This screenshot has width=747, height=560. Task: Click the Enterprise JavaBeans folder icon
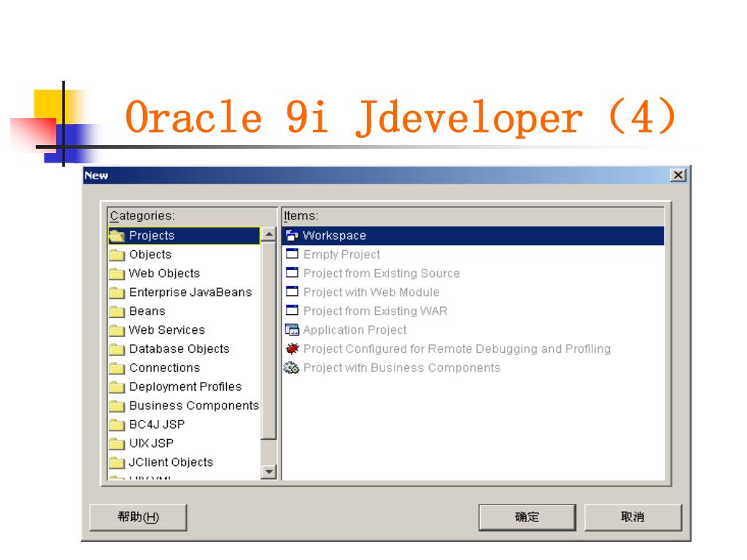[117, 292]
